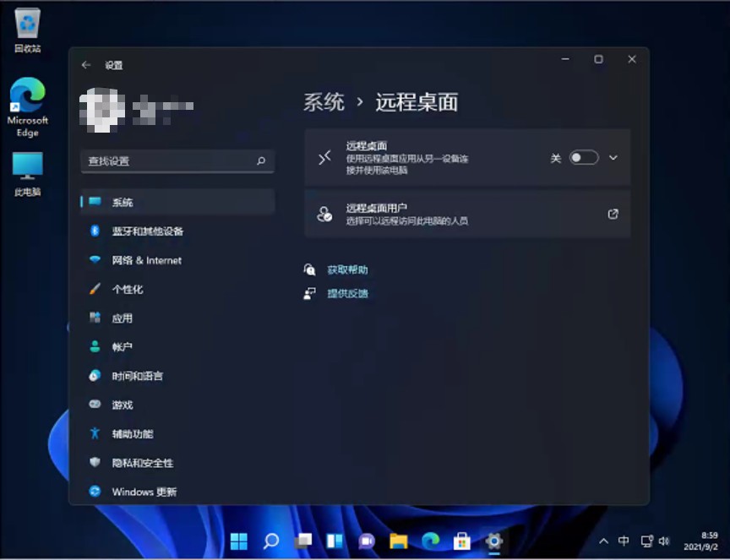Select 系统 in the sidebar
This screenshot has width=730, height=560.
coord(177,202)
